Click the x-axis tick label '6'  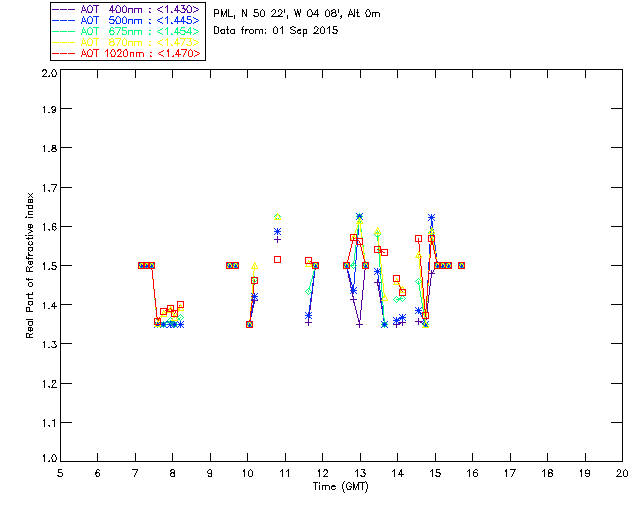click(x=98, y=473)
